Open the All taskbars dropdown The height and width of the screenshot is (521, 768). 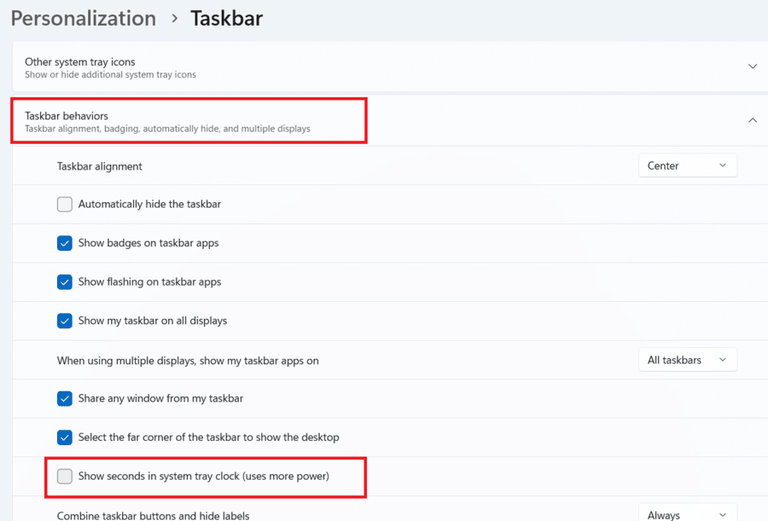point(688,360)
